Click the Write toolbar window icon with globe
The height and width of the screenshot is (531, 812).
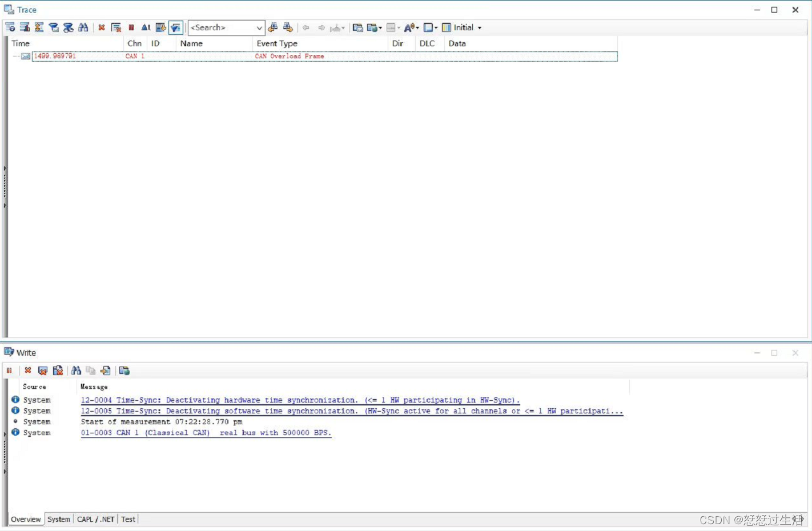point(124,371)
